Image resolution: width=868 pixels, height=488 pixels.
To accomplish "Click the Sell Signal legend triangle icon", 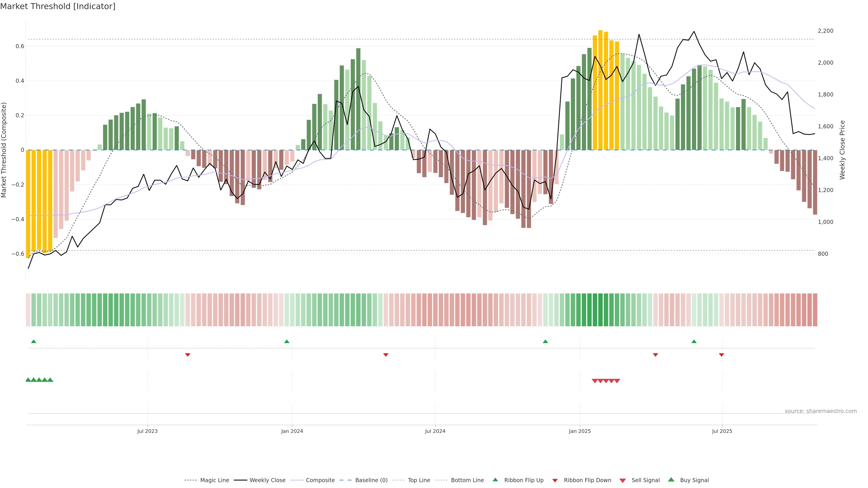I will click(x=623, y=481).
